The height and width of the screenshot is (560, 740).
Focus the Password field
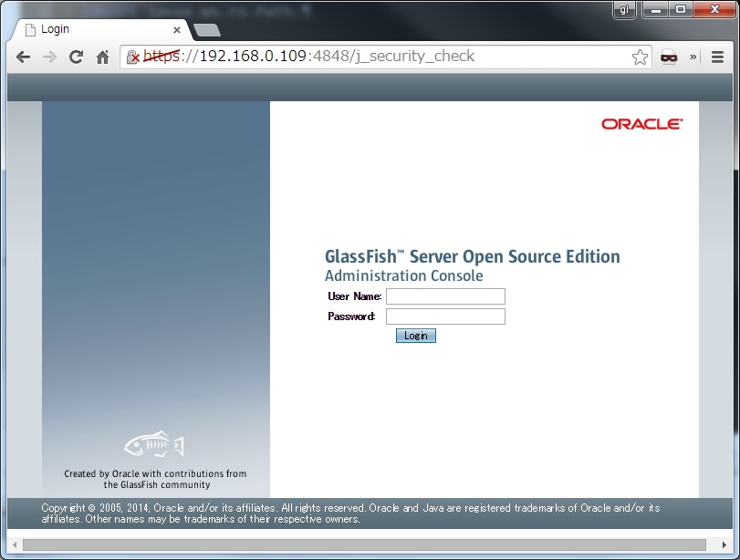pos(445,316)
